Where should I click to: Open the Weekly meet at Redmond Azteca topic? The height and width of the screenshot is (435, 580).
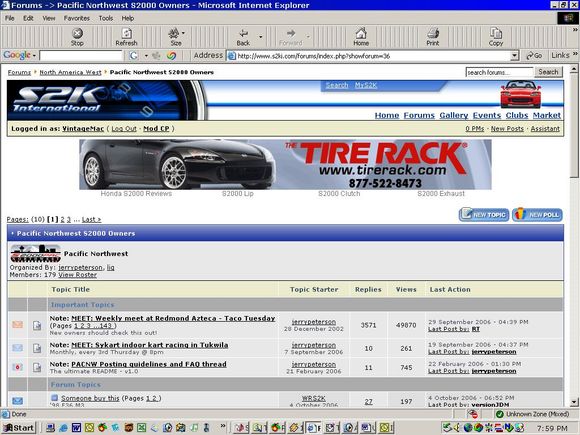pos(173,318)
